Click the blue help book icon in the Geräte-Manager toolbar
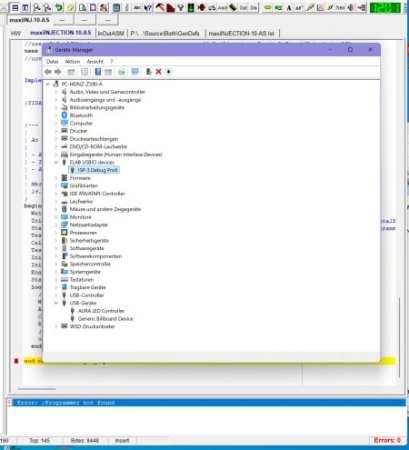The image size is (409, 450). pos(98,72)
